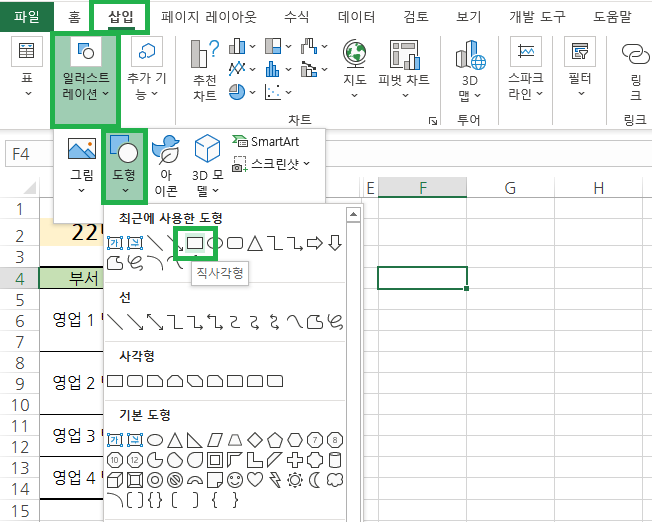
Task: Select the sun shape
Action: point(295,480)
